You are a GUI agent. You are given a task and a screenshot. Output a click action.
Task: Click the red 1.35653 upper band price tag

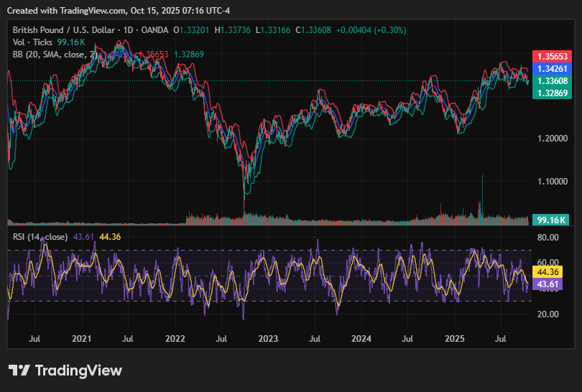point(551,57)
